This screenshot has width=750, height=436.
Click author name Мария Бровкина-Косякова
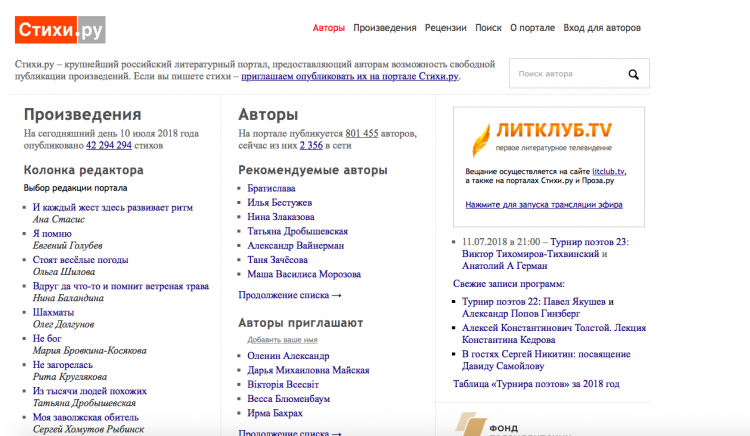pos(89,350)
